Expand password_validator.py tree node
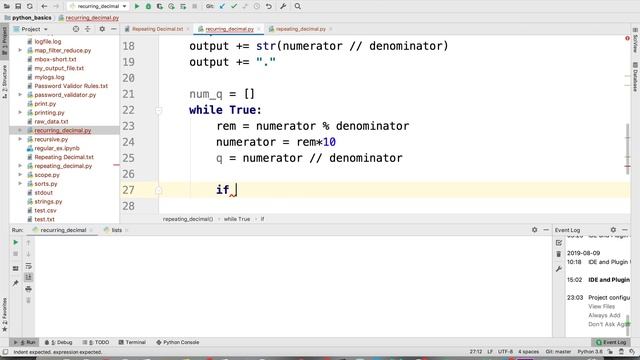This screenshot has width=640, height=360. (x=20, y=95)
